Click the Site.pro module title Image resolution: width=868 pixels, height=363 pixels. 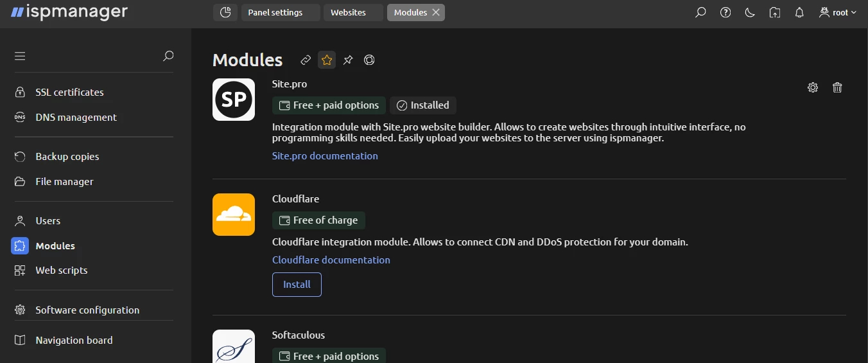(x=290, y=84)
